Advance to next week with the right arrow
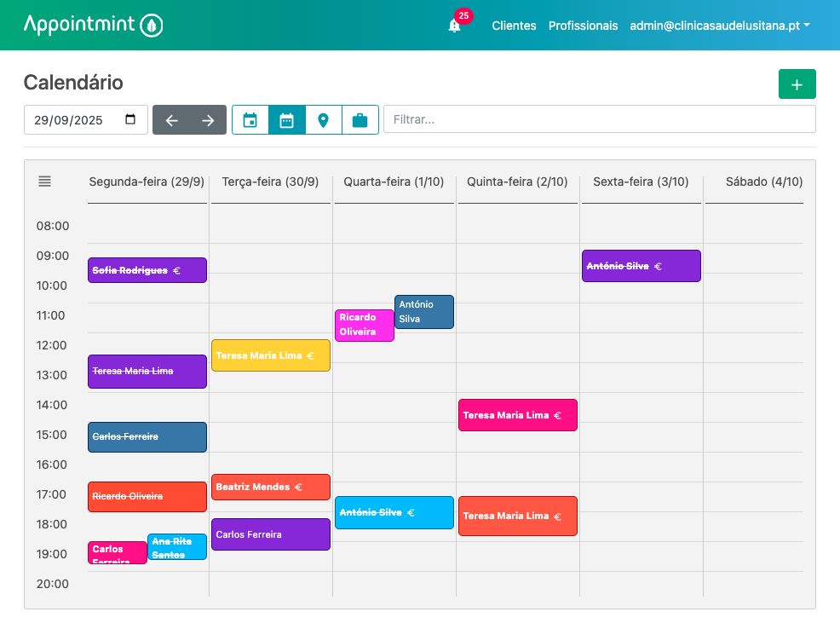 (207, 119)
